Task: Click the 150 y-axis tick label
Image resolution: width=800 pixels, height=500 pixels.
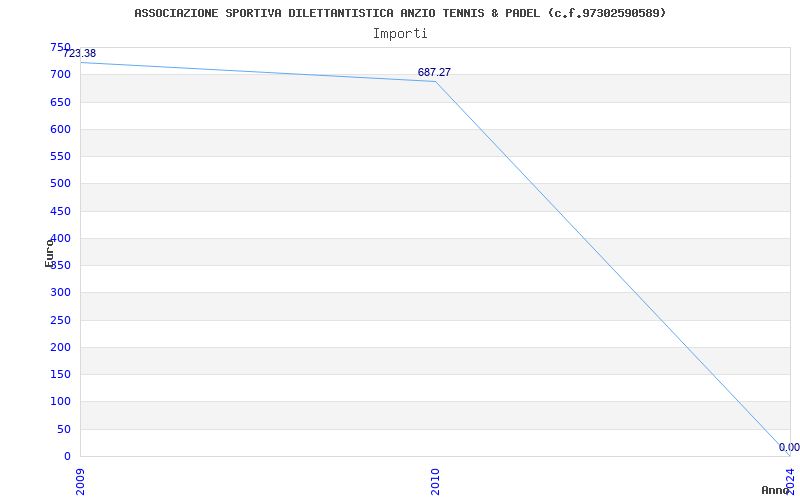Action: point(60,374)
